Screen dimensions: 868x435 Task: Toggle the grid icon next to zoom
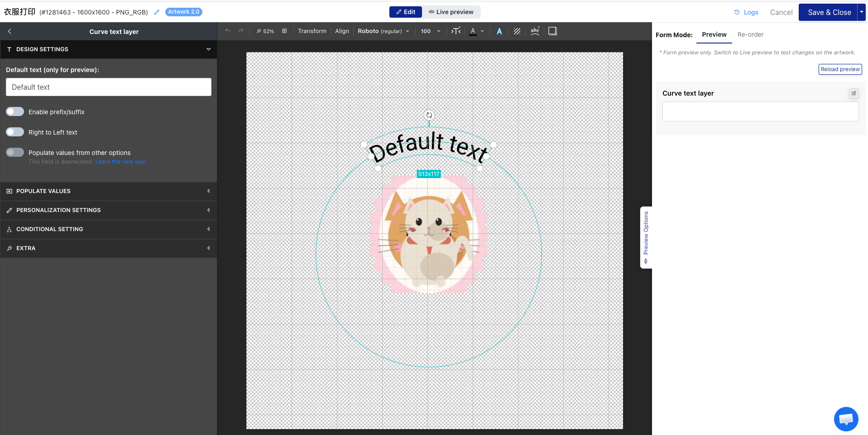284,31
